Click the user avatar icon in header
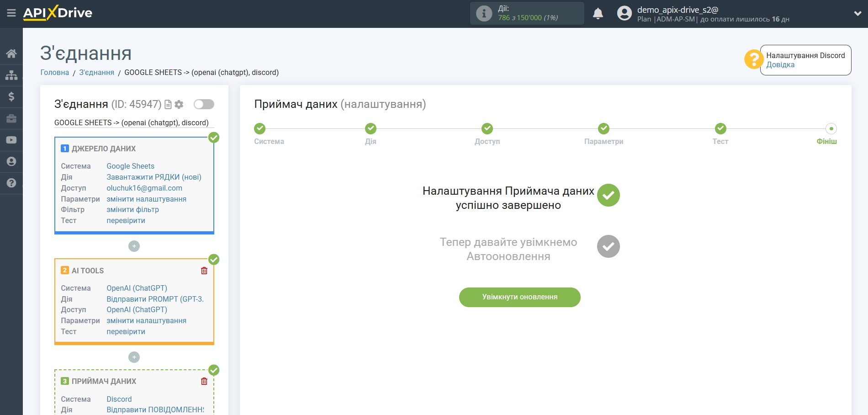 [x=624, y=13]
